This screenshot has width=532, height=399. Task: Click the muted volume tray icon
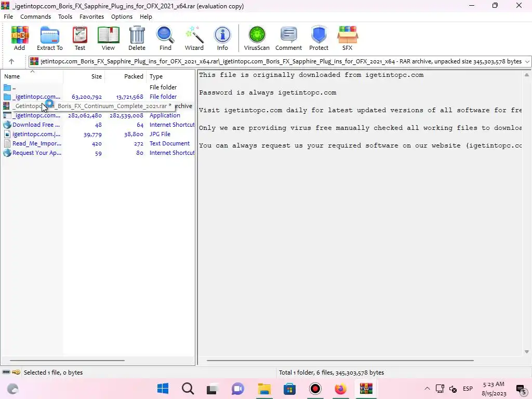click(453, 389)
